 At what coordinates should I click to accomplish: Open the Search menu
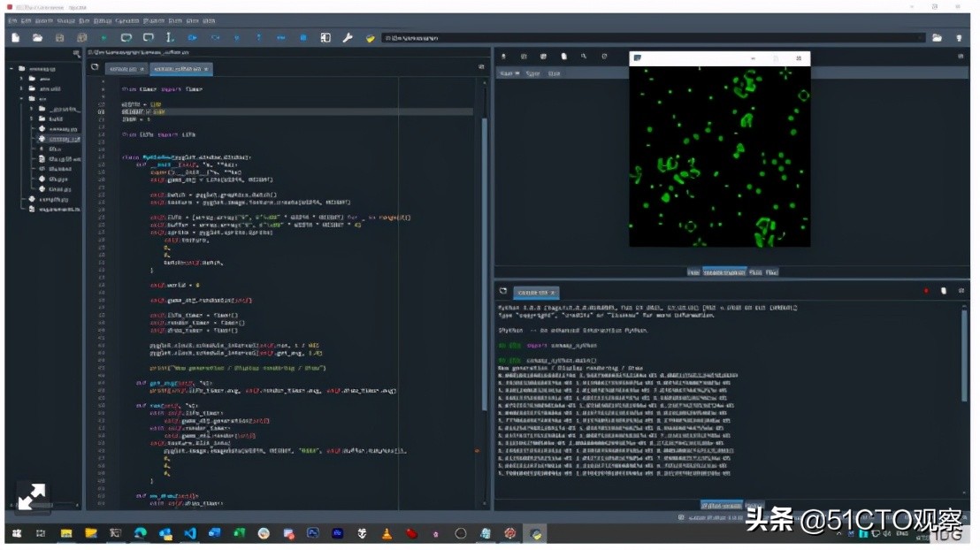click(44, 20)
